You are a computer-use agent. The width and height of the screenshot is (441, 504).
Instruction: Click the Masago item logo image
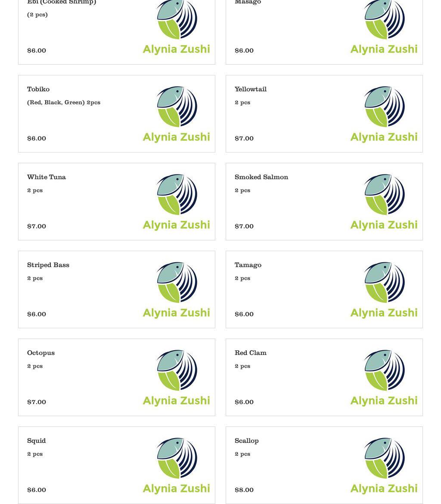384,27
